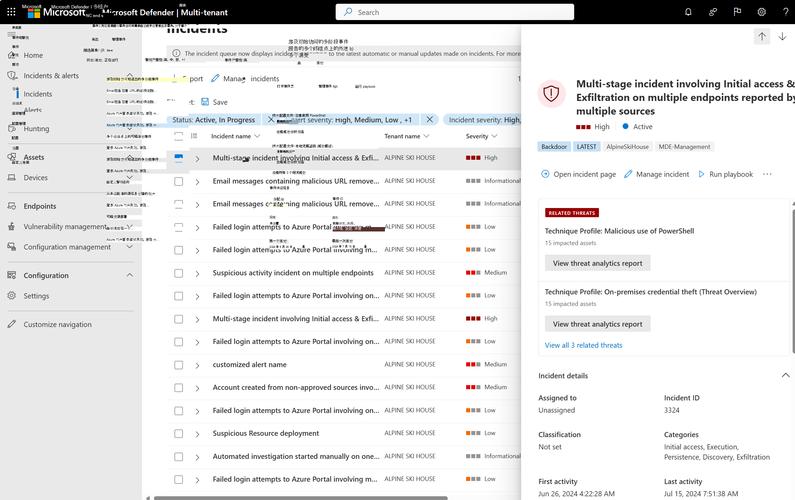View threat analytics report for PowerShell profile
Image resolution: width=795 pixels, height=500 pixels.
[597, 263]
